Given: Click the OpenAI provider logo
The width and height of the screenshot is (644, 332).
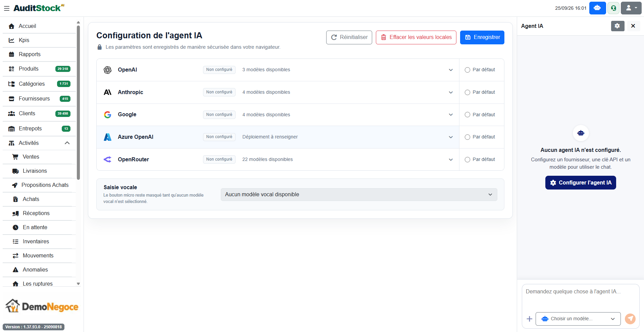Looking at the screenshot, I should [107, 70].
